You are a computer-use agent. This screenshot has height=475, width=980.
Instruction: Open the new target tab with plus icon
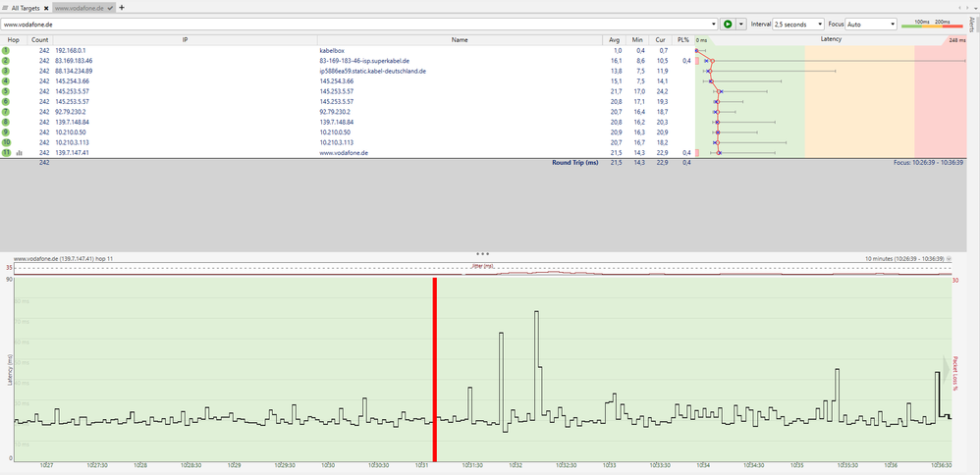pyautogui.click(x=122, y=7)
